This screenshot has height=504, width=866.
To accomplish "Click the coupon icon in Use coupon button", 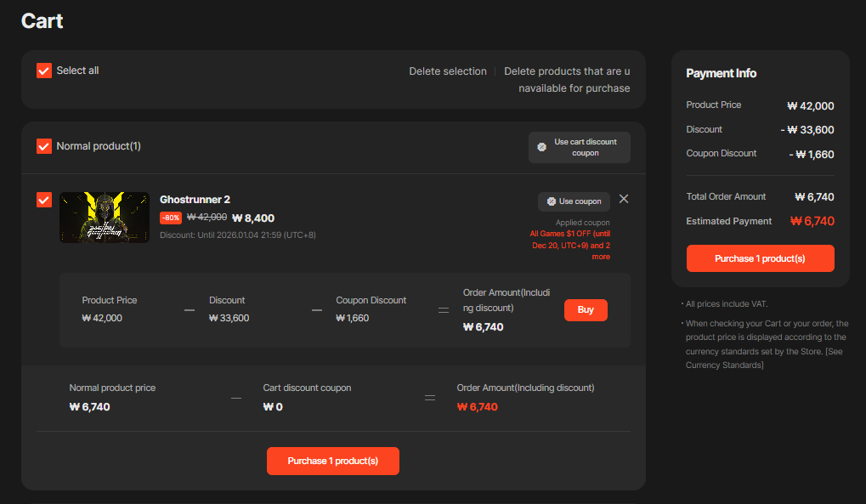I will [552, 201].
